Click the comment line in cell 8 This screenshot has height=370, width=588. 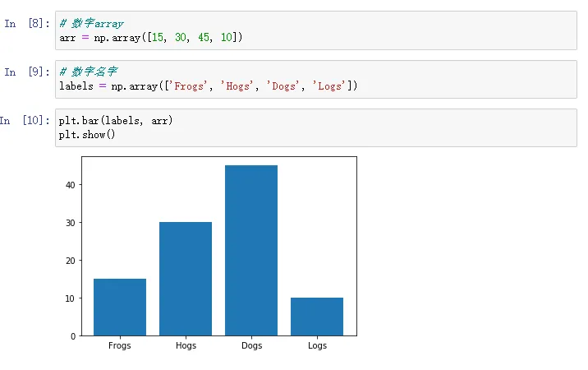(x=91, y=24)
